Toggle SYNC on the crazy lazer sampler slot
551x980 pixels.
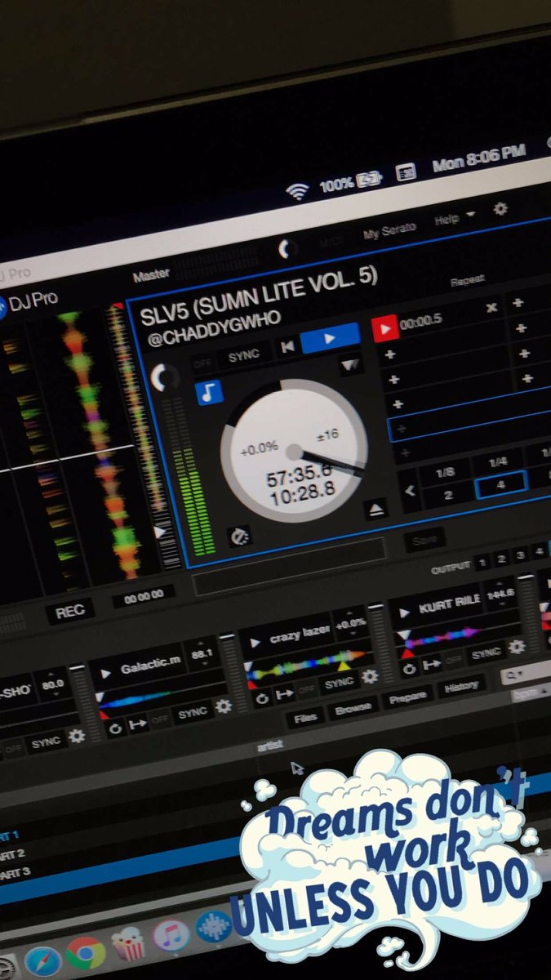click(x=339, y=684)
